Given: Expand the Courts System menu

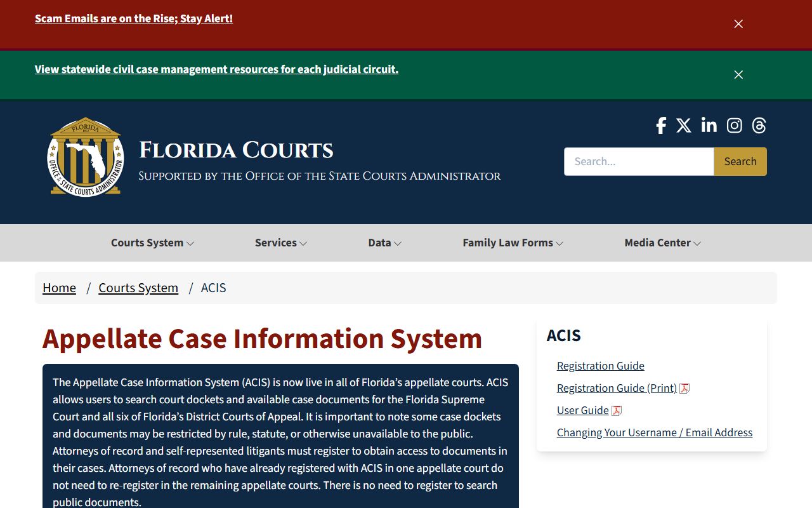Looking at the screenshot, I should click(x=152, y=243).
